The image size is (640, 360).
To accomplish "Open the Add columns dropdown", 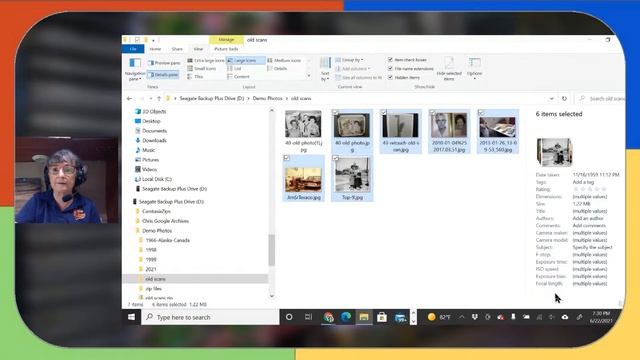I will pyautogui.click(x=353, y=69).
